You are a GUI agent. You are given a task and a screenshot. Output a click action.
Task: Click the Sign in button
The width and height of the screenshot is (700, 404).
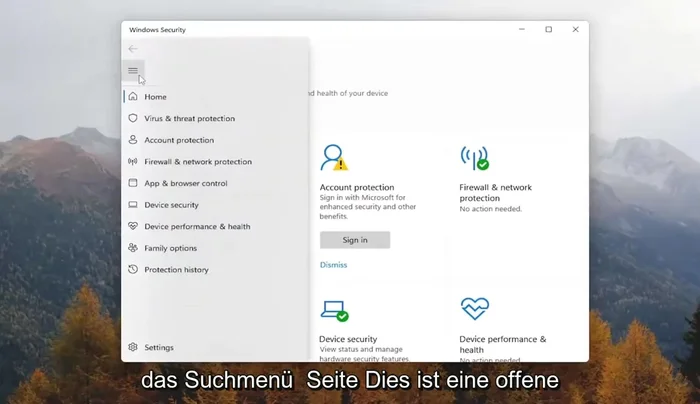tap(355, 240)
